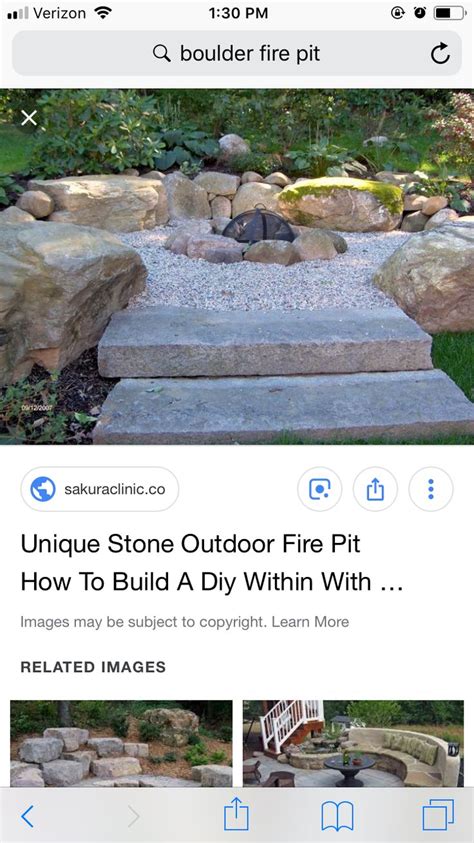Close the image preview with the X
This screenshot has height=843, width=474.
tap(29, 118)
